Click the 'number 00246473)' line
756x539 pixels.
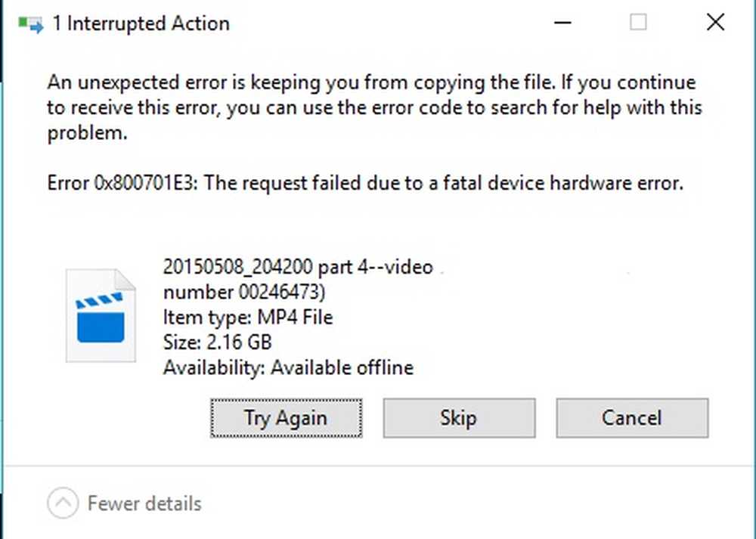coord(244,292)
